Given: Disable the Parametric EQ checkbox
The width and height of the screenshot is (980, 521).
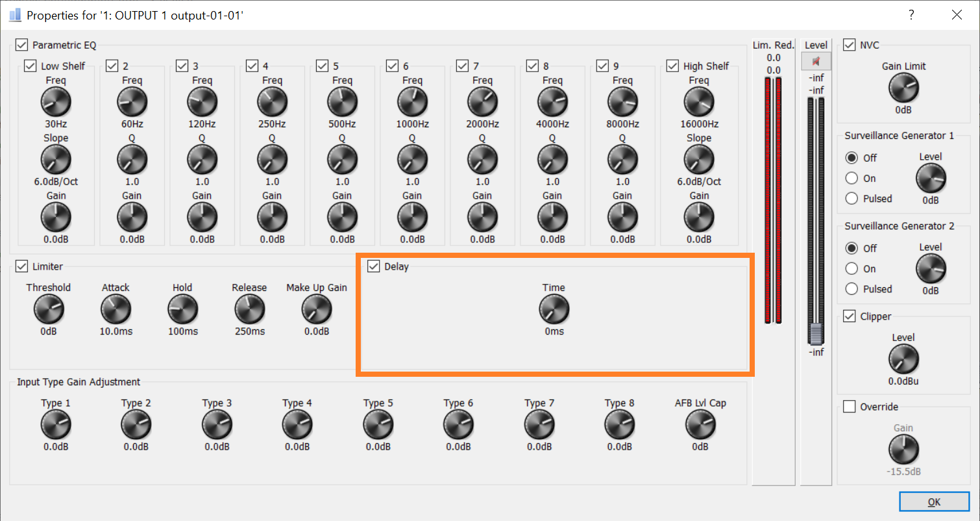Looking at the screenshot, I should [22, 45].
